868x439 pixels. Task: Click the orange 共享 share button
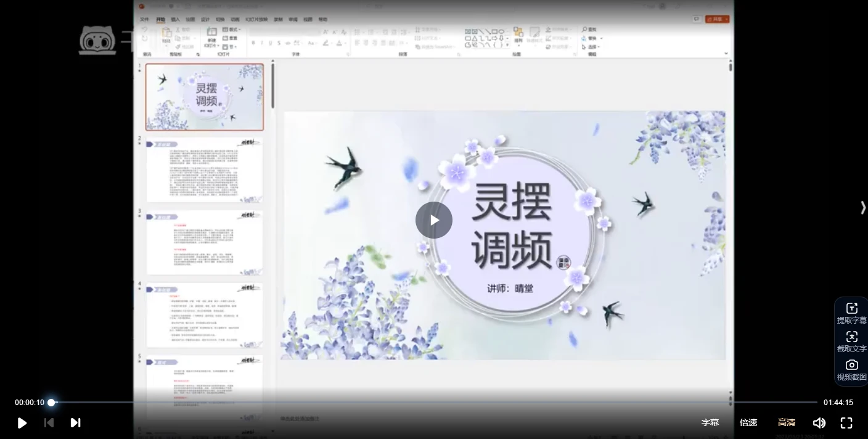[x=717, y=19]
